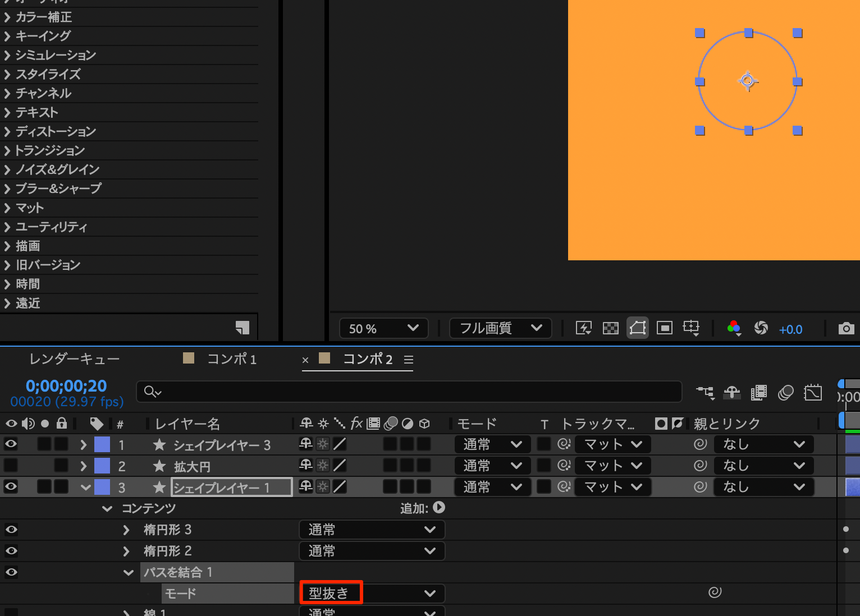
Task: Open the フル画質 resolution dropdown
Action: pos(500,328)
